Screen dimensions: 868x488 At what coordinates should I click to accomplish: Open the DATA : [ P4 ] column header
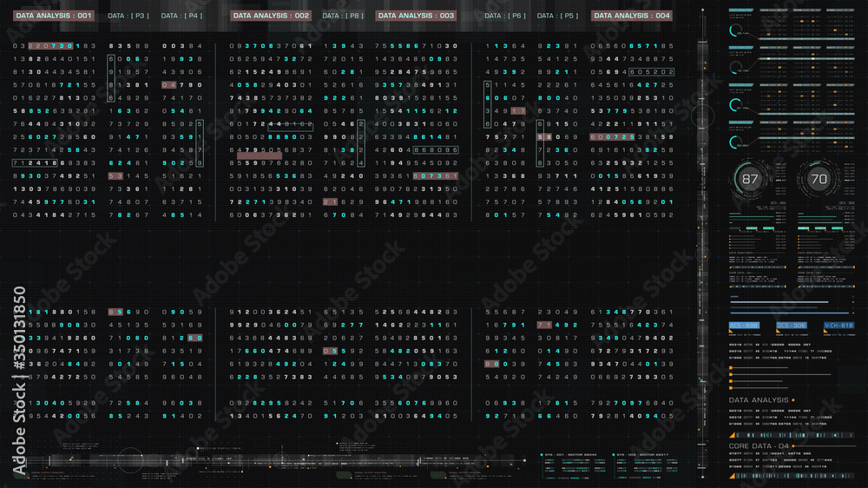pyautogui.click(x=181, y=16)
